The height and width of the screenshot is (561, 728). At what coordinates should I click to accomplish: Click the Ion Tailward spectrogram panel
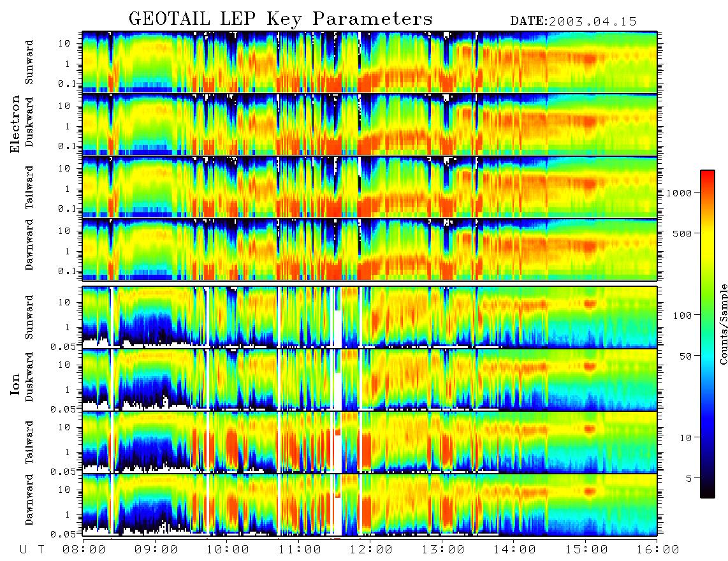(370, 442)
